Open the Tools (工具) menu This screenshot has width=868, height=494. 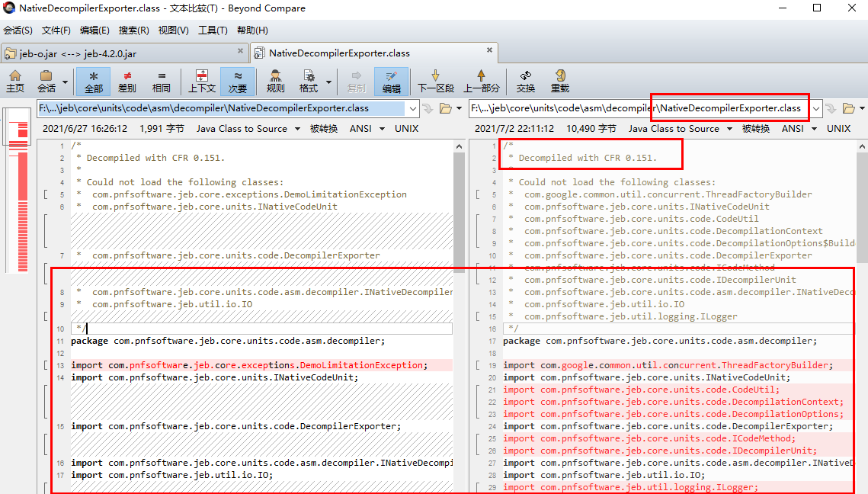pos(213,30)
